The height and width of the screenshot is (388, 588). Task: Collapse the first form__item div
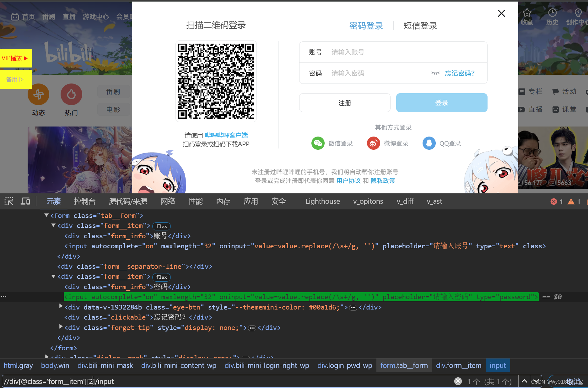click(x=53, y=225)
